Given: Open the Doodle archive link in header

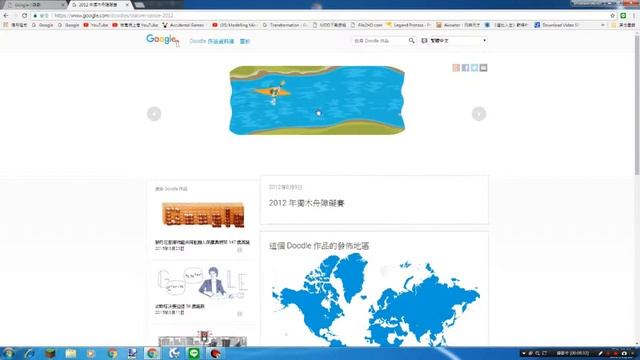Looking at the screenshot, I should [211, 41].
